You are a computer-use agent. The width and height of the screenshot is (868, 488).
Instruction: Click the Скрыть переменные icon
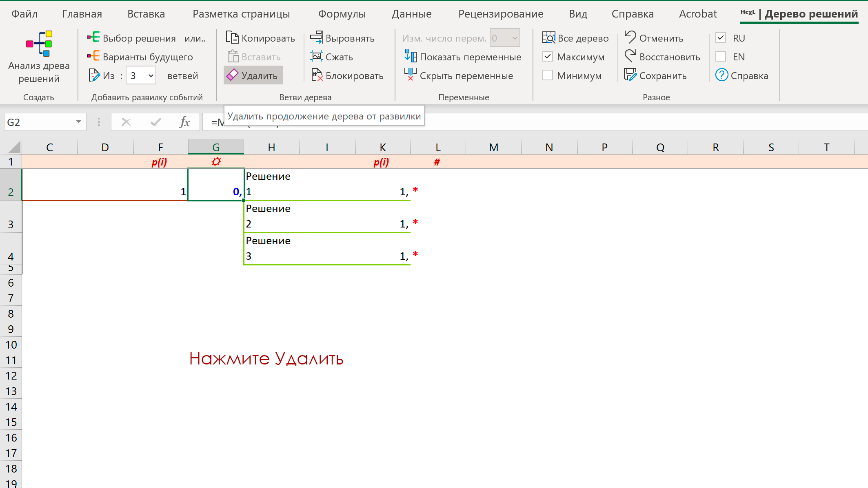[410, 75]
